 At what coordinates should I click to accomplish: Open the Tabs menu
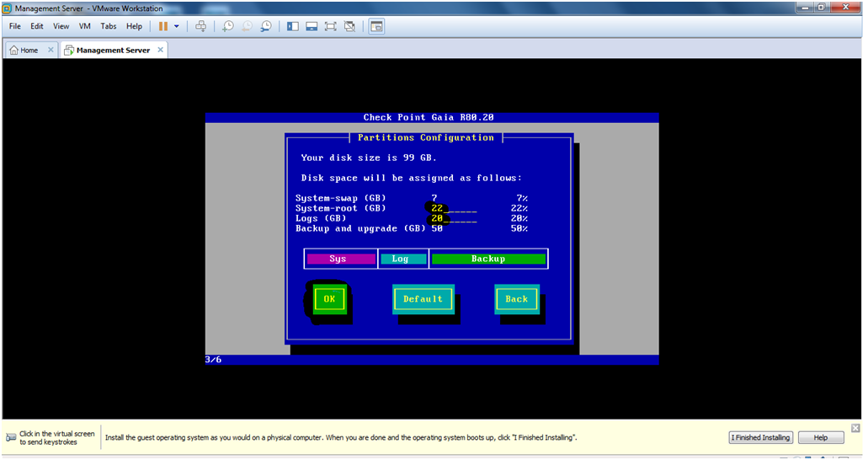tap(109, 26)
